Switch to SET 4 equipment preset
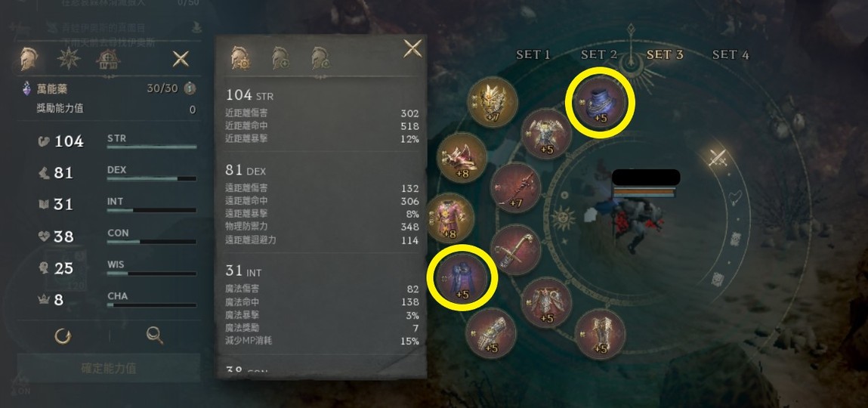The image size is (868, 408). click(x=731, y=54)
